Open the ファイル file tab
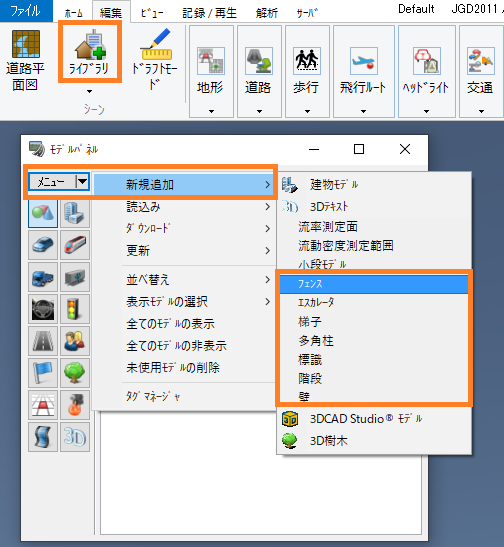504x547 pixels. pyautogui.click(x=26, y=11)
